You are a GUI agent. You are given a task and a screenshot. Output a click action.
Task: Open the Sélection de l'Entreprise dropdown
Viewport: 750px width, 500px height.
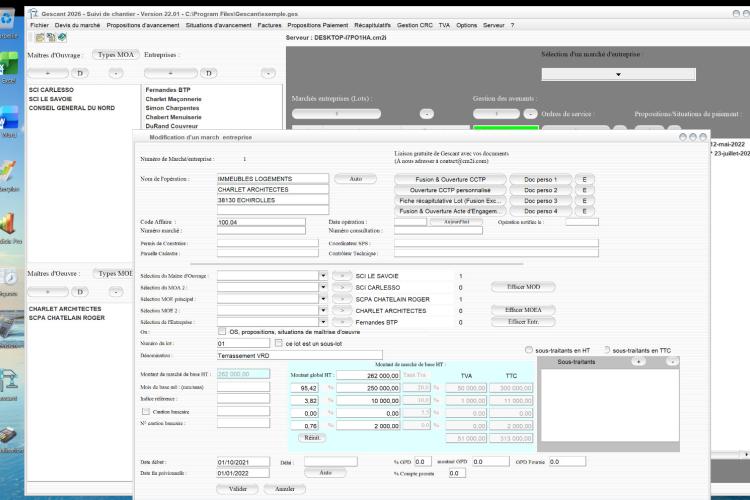click(323, 322)
